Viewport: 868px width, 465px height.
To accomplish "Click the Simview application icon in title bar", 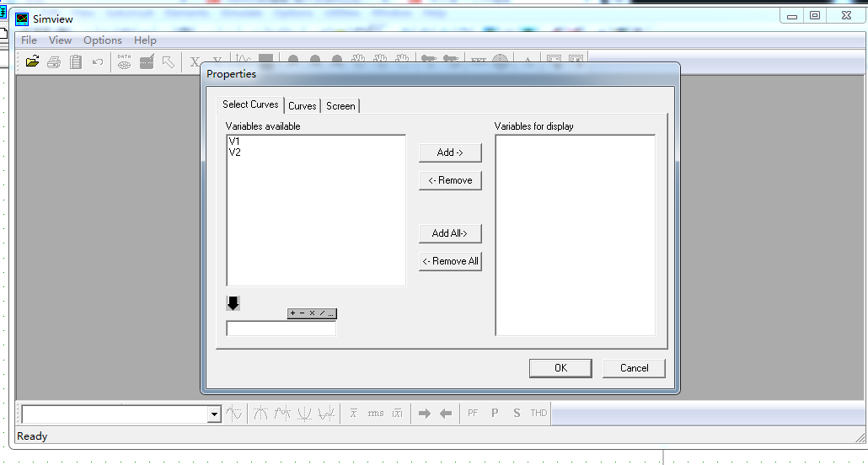I will pos(22,19).
